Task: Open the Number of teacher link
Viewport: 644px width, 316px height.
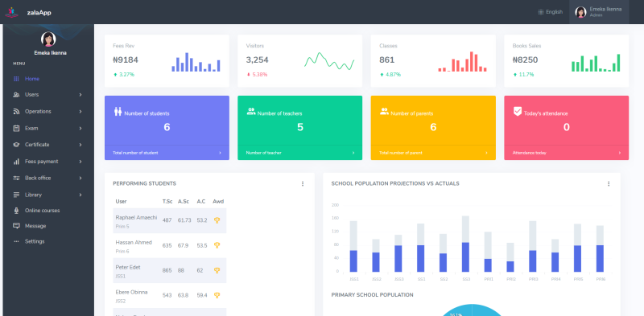Action: [299, 153]
